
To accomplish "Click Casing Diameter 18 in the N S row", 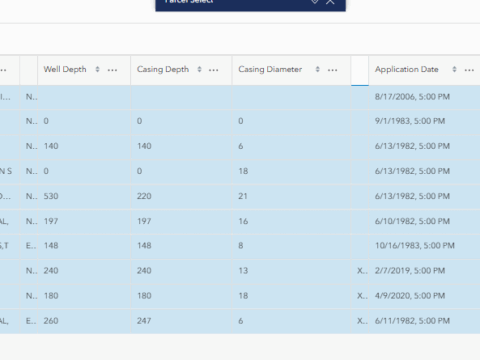I will coord(243,171).
